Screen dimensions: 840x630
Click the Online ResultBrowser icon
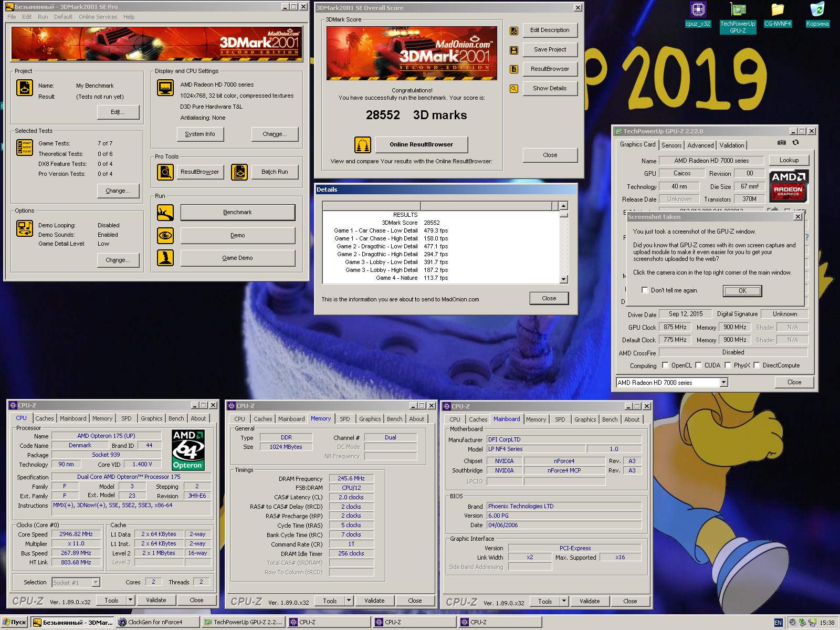(x=363, y=144)
